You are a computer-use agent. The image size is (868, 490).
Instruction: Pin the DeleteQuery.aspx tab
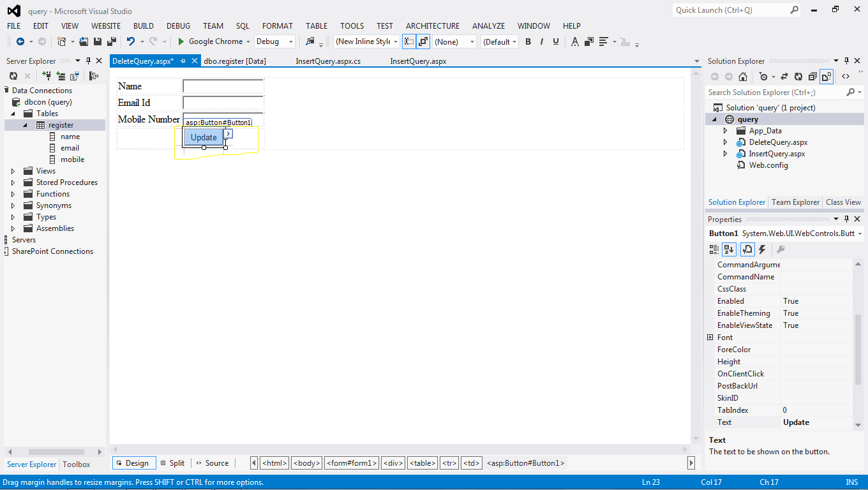click(183, 61)
